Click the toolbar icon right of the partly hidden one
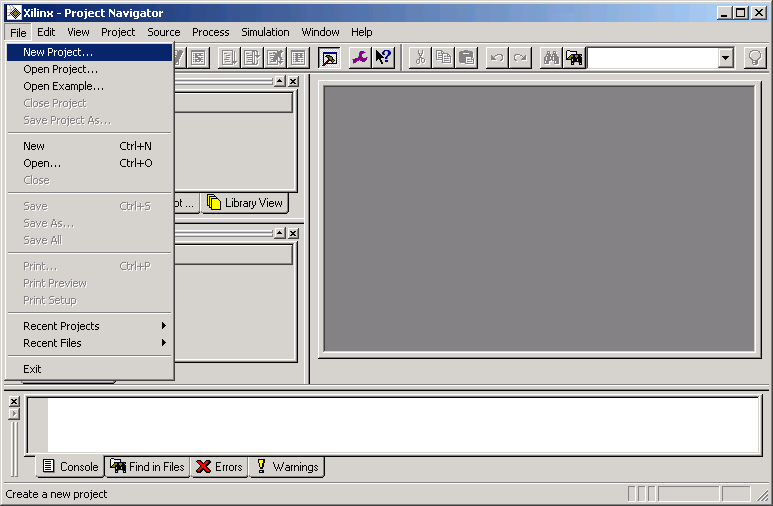Screen dimensions: 773x506 click(x=199, y=58)
